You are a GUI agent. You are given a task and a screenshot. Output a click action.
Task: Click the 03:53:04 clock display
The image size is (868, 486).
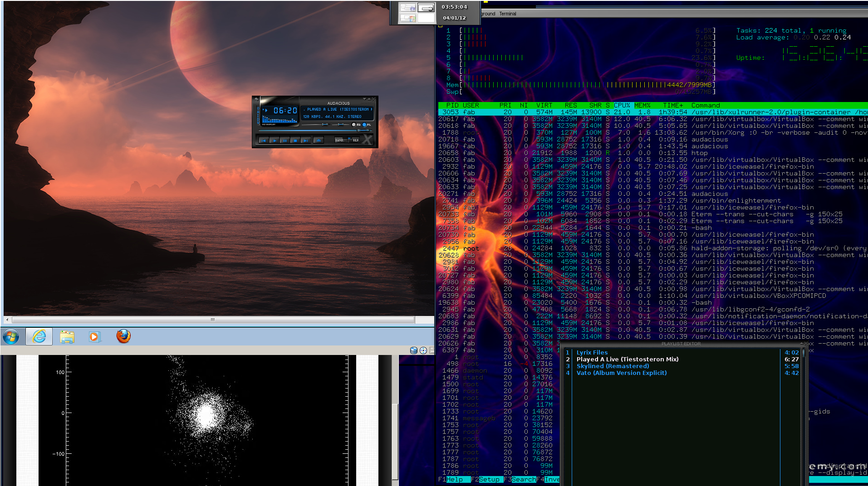point(454,7)
